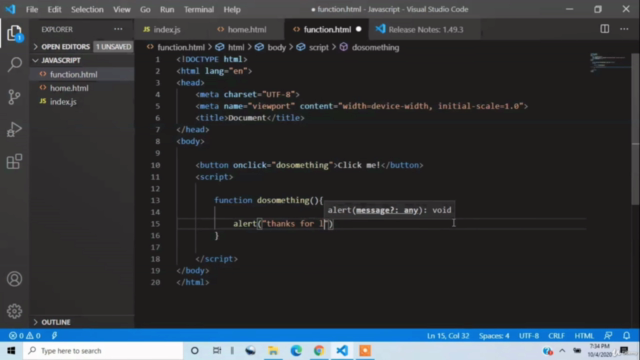
Task: Show hidden system tray icons chevron
Action: [562, 351]
